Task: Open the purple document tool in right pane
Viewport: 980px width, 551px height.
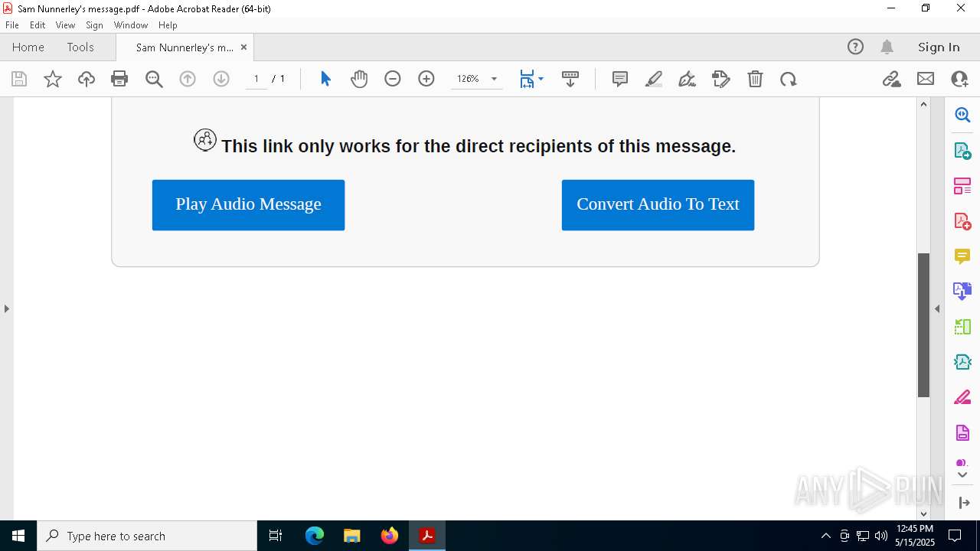Action: pyautogui.click(x=962, y=433)
